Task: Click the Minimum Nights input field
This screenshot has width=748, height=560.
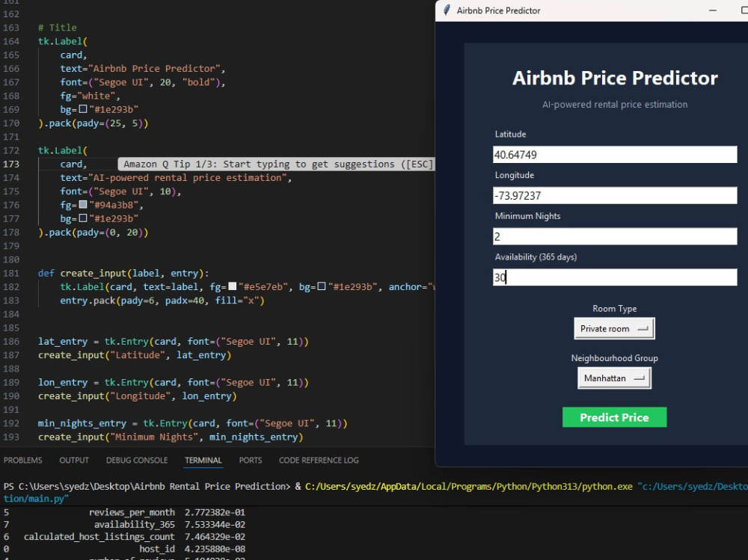Action: pyautogui.click(x=615, y=236)
